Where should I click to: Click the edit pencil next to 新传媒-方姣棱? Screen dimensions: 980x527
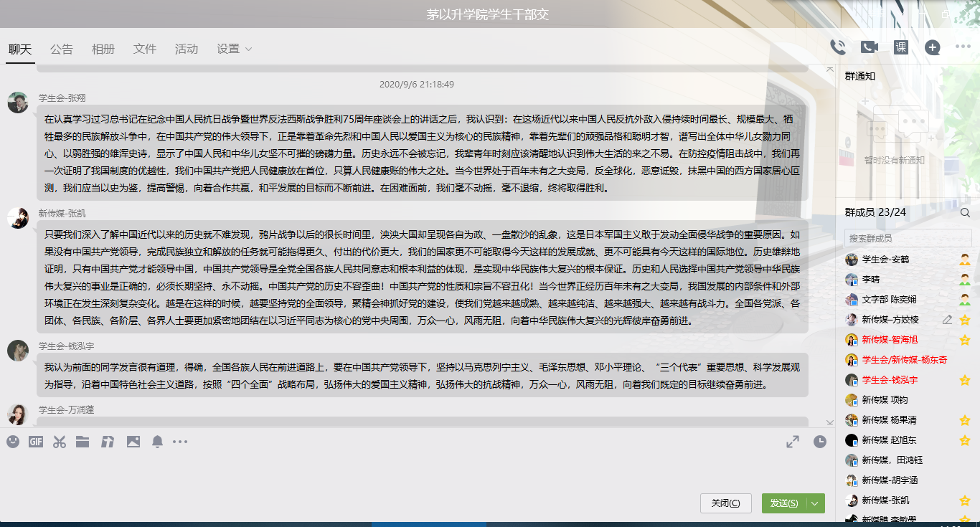click(x=948, y=320)
